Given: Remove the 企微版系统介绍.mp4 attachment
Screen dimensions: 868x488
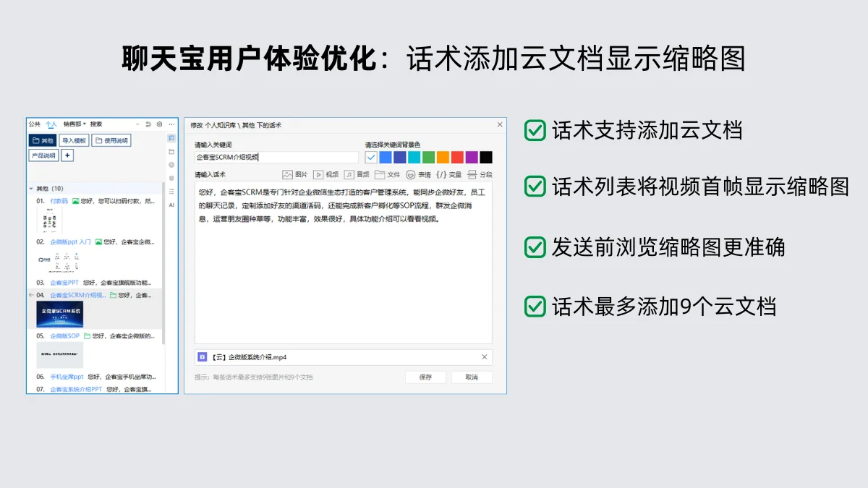Looking at the screenshot, I should (x=485, y=356).
